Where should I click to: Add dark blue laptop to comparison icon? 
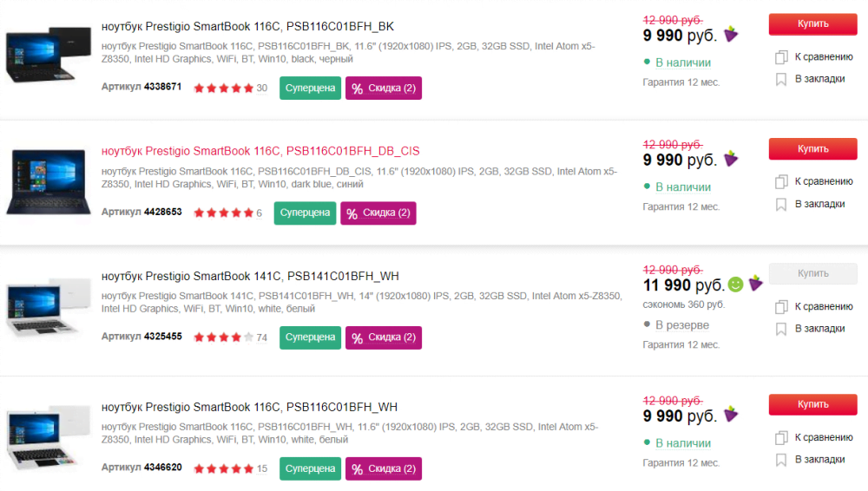point(781,181)
